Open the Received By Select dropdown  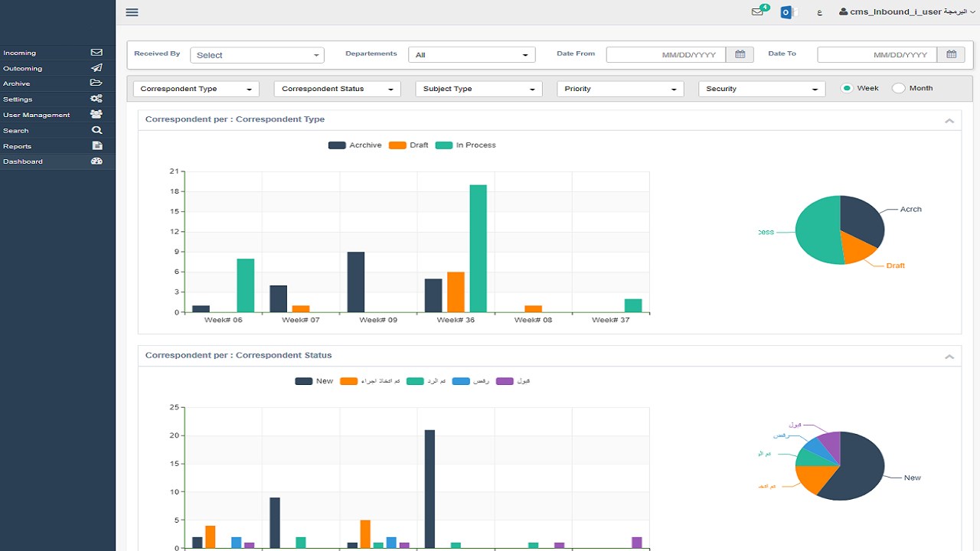[x=257, y=55]
